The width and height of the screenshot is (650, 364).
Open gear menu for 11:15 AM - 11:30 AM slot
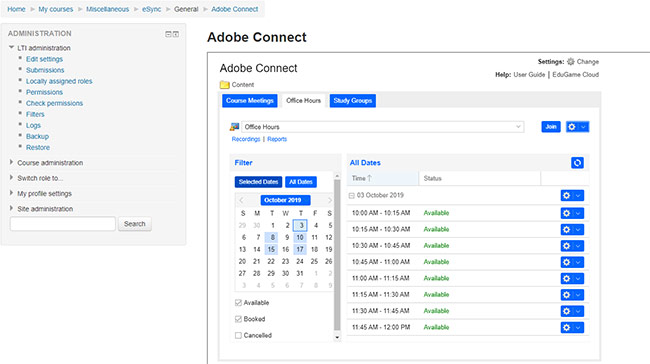572,295
